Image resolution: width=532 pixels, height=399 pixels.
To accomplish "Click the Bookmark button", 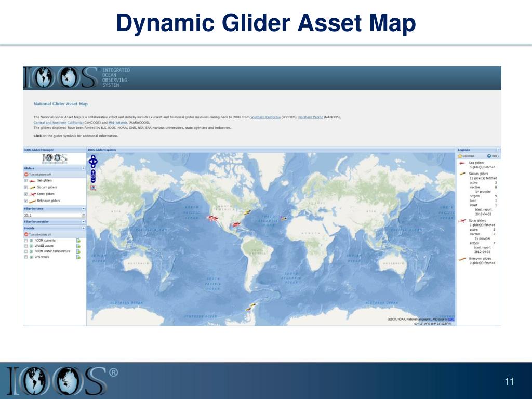I will pyautogui.click(x=466, y=156).
